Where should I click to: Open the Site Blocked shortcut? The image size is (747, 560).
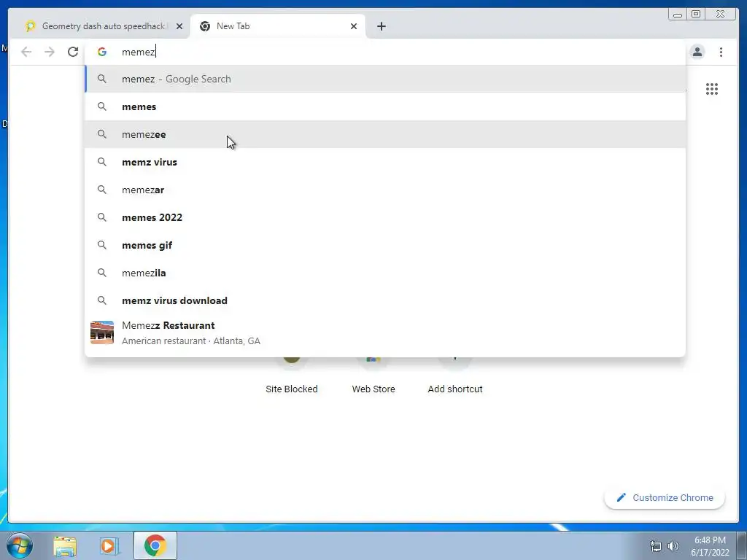[292, 376]
